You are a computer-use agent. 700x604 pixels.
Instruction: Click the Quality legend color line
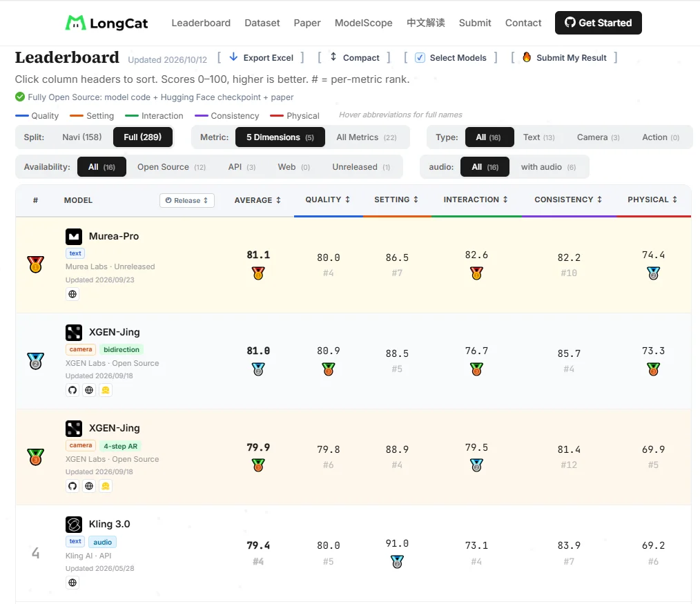22,115
